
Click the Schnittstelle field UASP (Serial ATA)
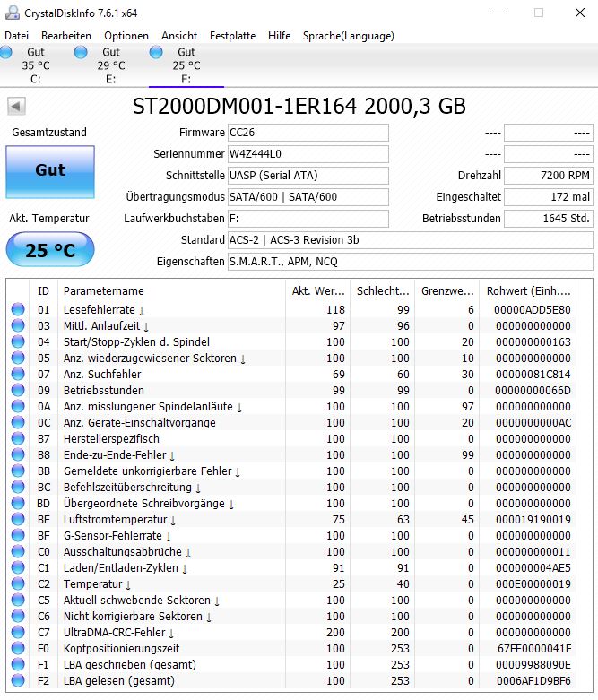[x=308, y=176]
